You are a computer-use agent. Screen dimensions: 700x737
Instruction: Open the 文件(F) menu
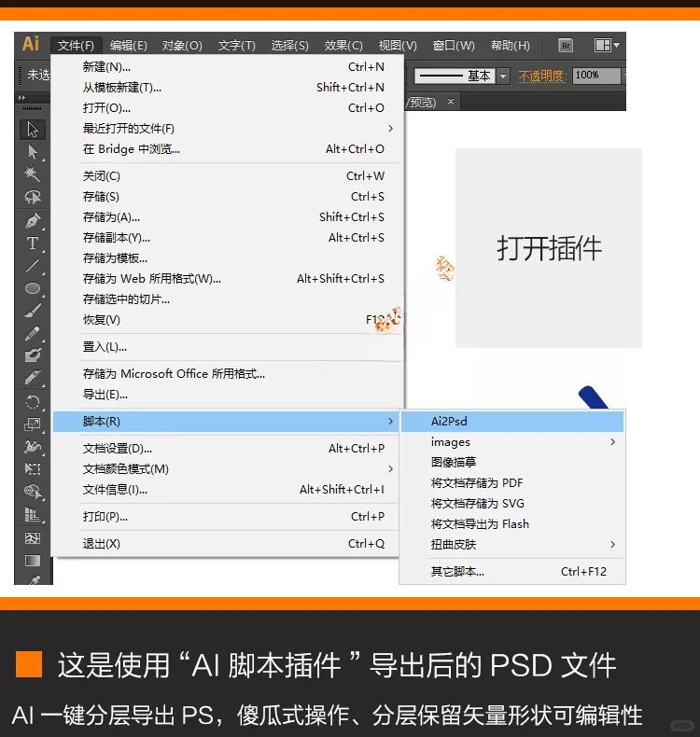click(x=76, y=46)
